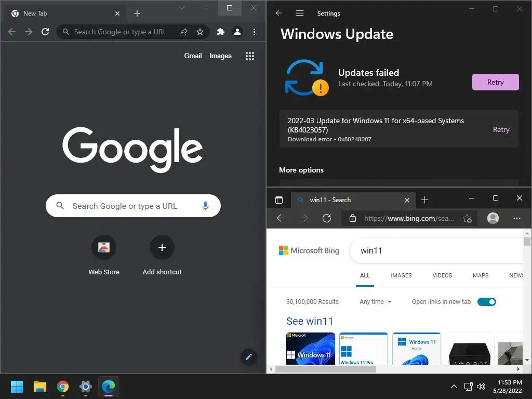Open Edge's vertical tabs icon
The image size is (532, 399).
point(279,200)
